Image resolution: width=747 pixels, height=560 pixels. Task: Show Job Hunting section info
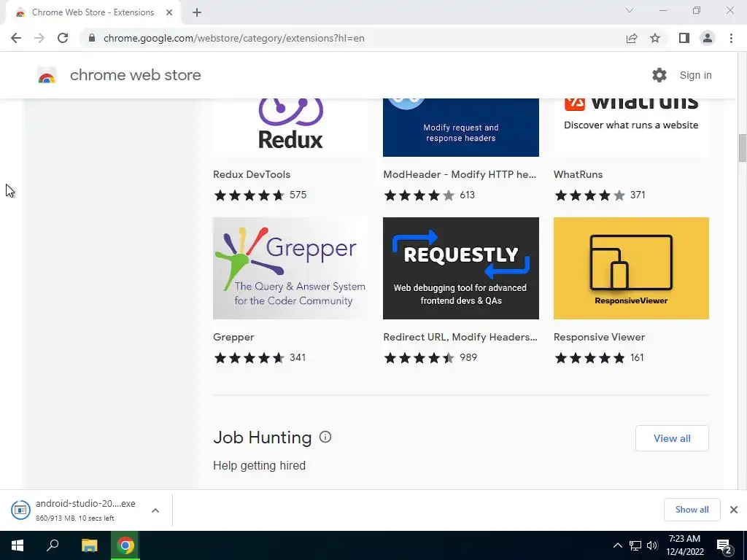click(x=325, y=437)
